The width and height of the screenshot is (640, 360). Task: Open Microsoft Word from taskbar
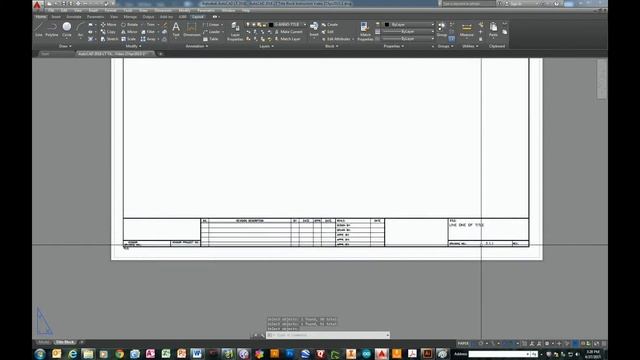click(x=197, y=354)
